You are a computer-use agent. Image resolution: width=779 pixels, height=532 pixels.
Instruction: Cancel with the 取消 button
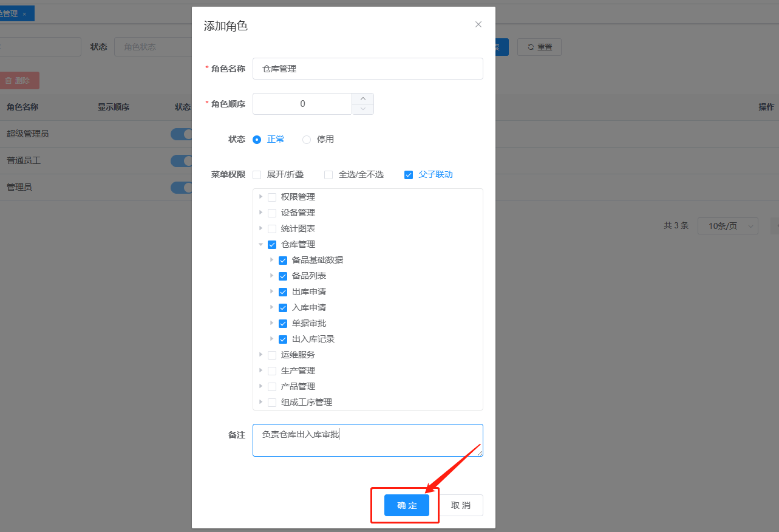pos(461,505)
